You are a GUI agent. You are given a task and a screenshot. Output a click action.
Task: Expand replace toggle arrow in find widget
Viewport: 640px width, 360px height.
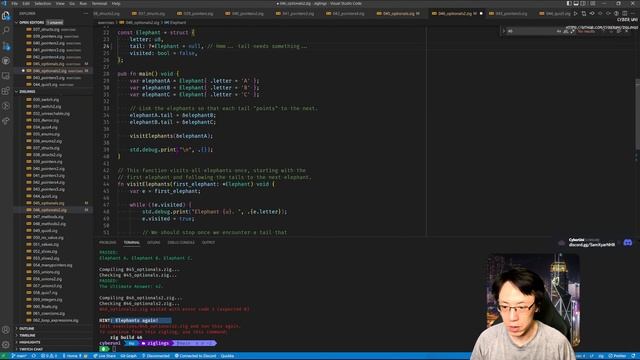pos(504,31)
